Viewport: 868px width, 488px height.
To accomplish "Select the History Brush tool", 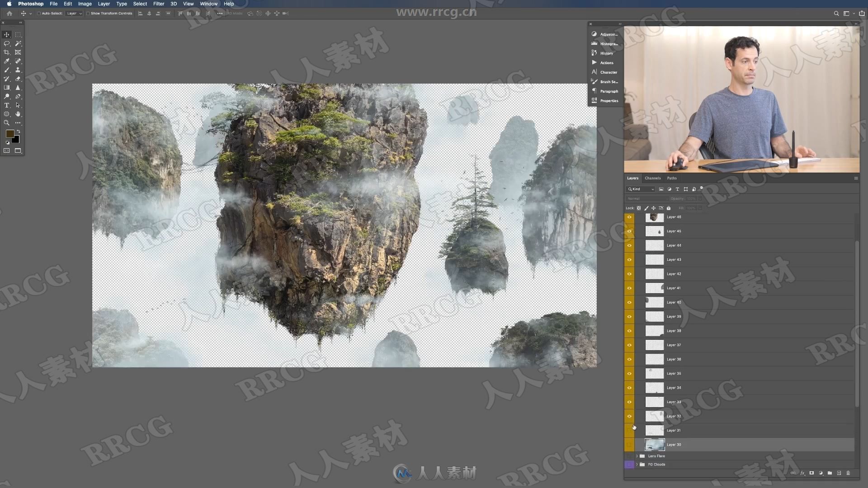I will 7,79.
